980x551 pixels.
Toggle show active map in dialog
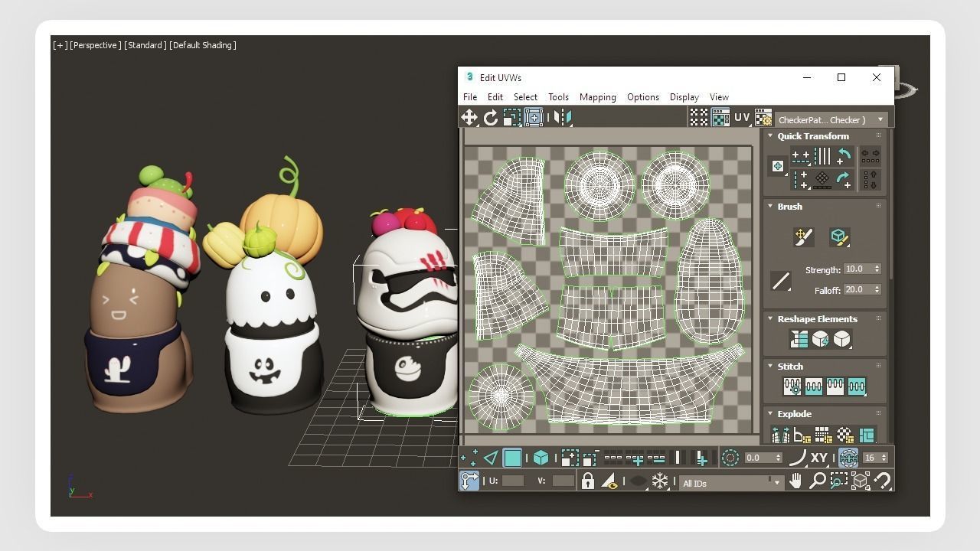coord(720,117)
